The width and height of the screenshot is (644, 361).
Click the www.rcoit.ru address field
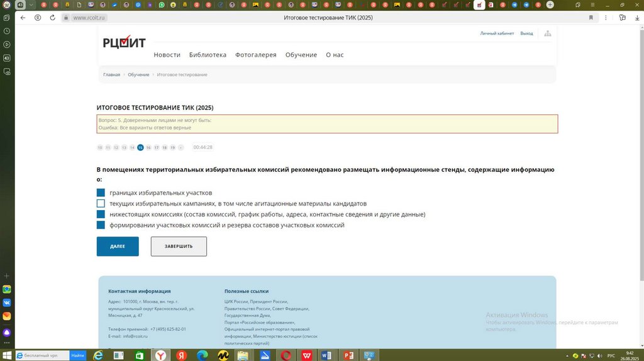[89, 18]
